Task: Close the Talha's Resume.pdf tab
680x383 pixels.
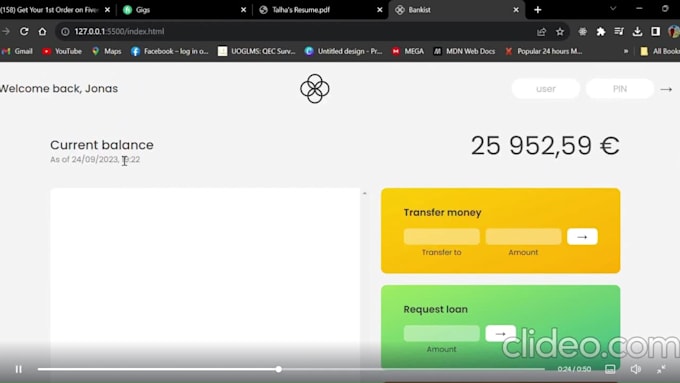Action: [x=379, y=10]
